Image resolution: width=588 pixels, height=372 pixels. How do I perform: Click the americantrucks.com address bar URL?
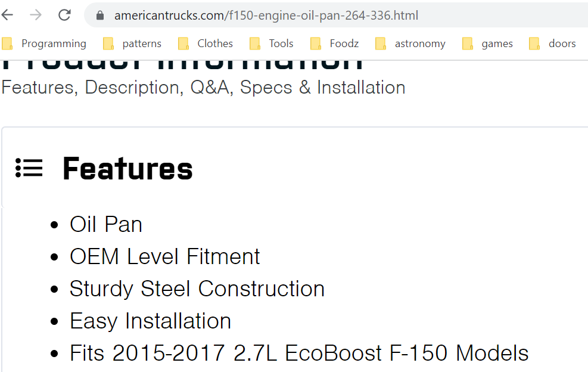coord(266,15)
